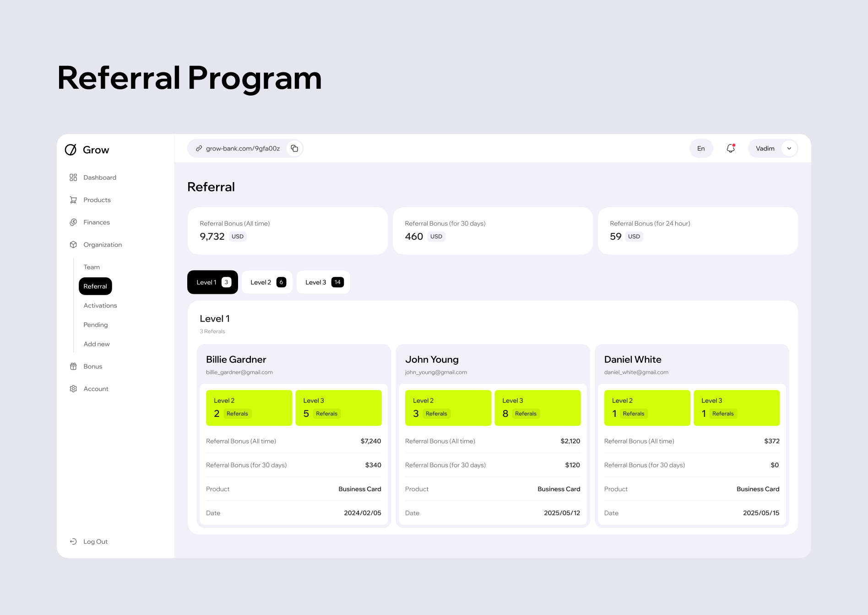Open Bonus gift icon in sidebar

coord(73,367)
